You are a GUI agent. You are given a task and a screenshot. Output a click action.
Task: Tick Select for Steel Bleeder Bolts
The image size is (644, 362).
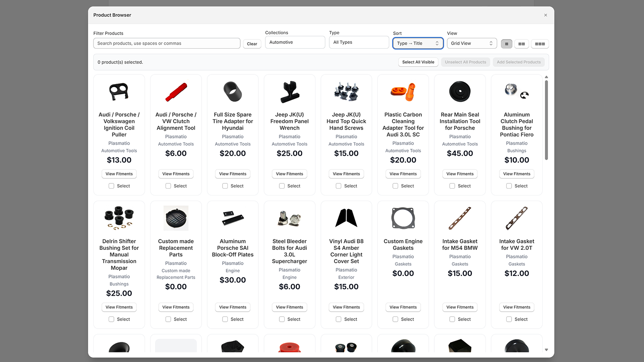click(282, 319)
